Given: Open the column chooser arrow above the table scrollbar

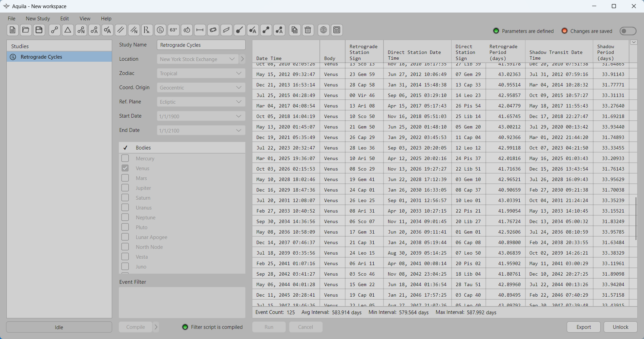Looking at the screenshot, I should 633,42.
